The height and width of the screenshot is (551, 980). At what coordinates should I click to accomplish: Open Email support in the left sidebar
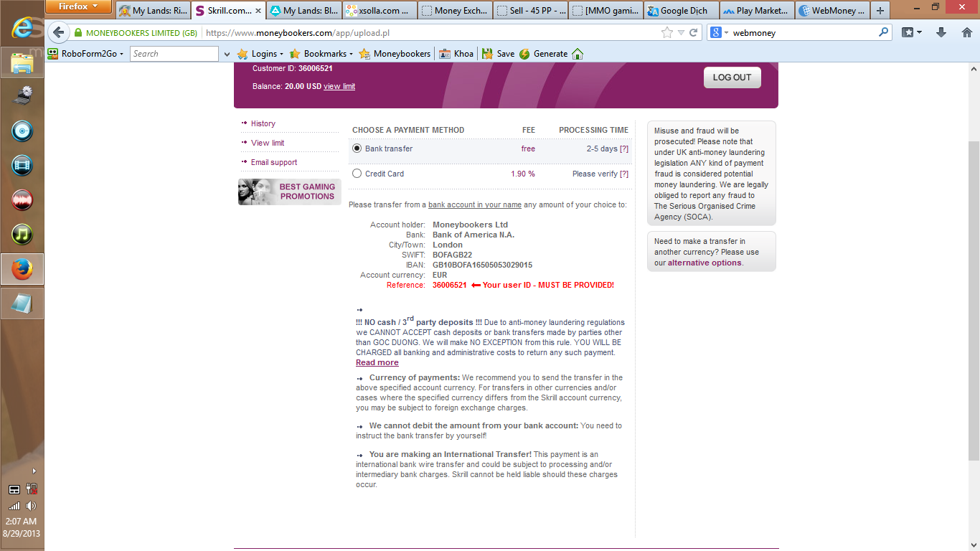(x=274, y=162)
